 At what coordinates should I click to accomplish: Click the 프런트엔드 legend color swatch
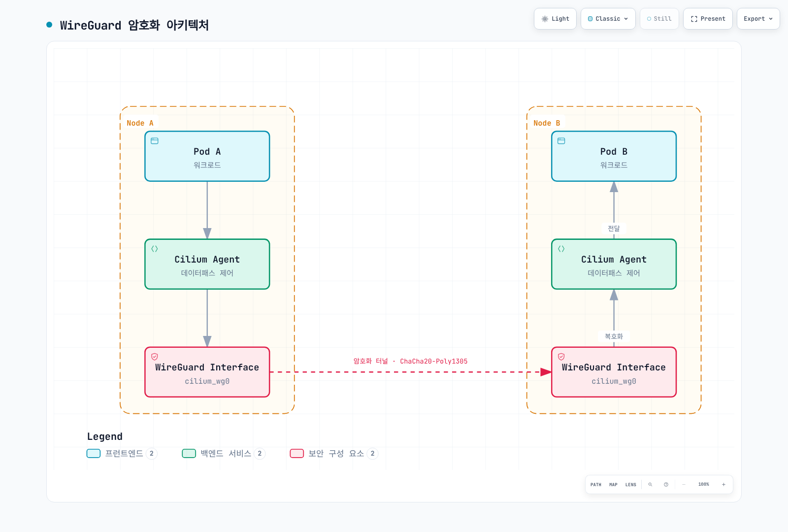[x=94, y=454]
